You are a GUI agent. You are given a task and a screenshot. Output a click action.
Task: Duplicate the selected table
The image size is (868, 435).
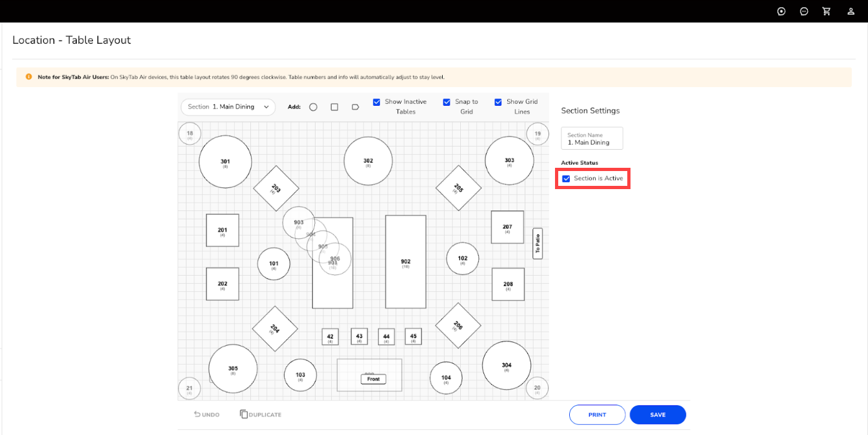pyautogui.click(x=261, y=414)
